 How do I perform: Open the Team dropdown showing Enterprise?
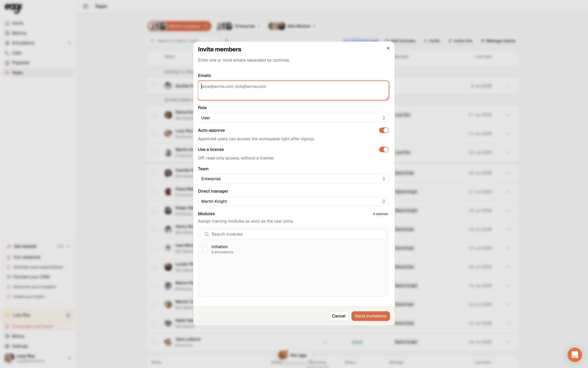click(293, 179)
